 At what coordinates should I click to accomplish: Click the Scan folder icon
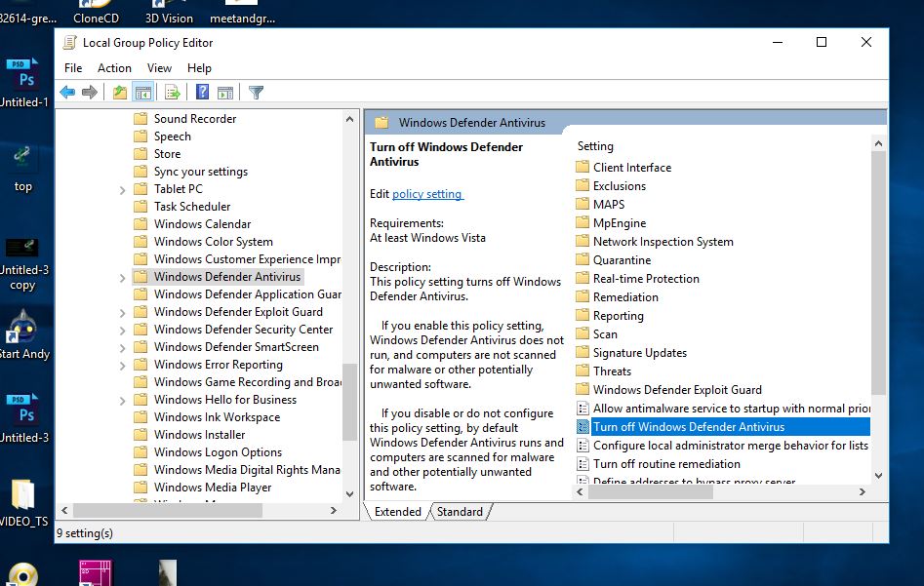pyautogui.click(x=583, y=333)
